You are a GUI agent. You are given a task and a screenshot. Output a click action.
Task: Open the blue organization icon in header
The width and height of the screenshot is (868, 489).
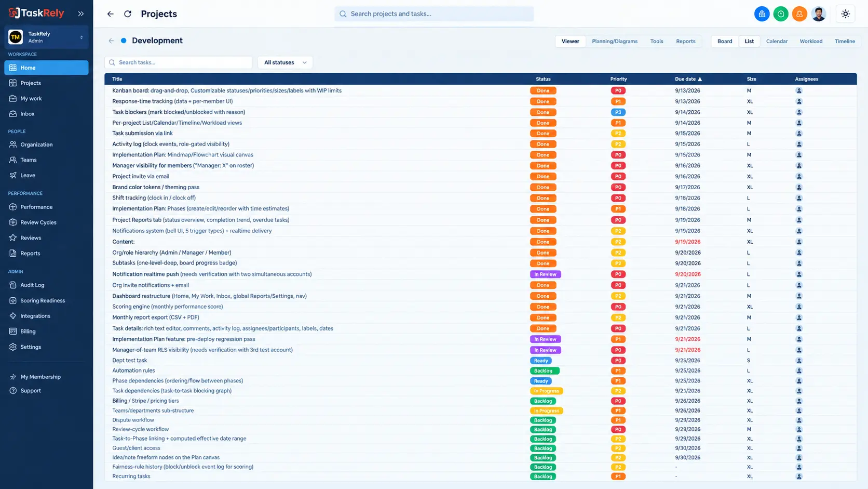tap(762, 14)
